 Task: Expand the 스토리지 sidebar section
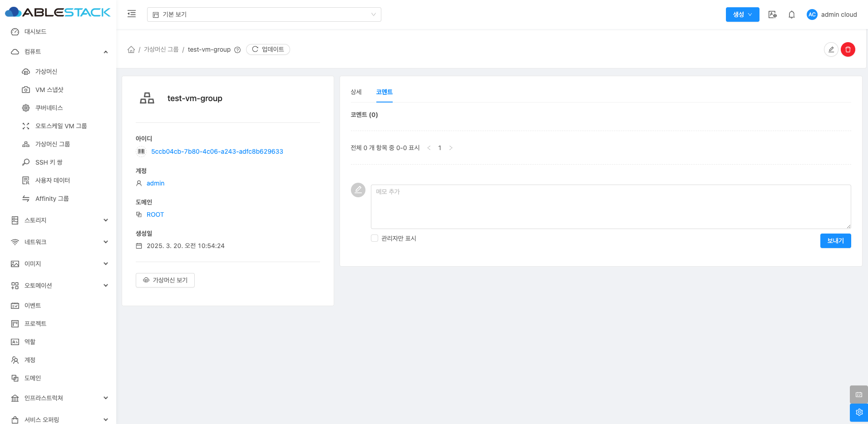pyautogui.click(x=58, y=220)
